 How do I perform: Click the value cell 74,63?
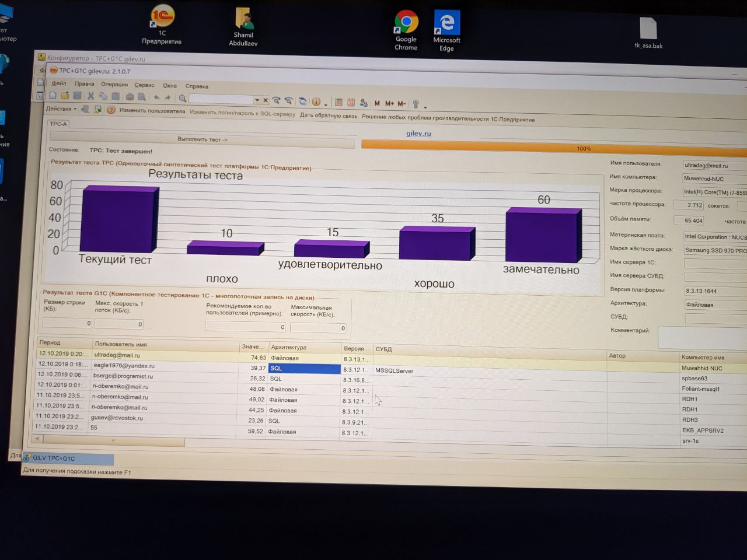click(254, 358)
